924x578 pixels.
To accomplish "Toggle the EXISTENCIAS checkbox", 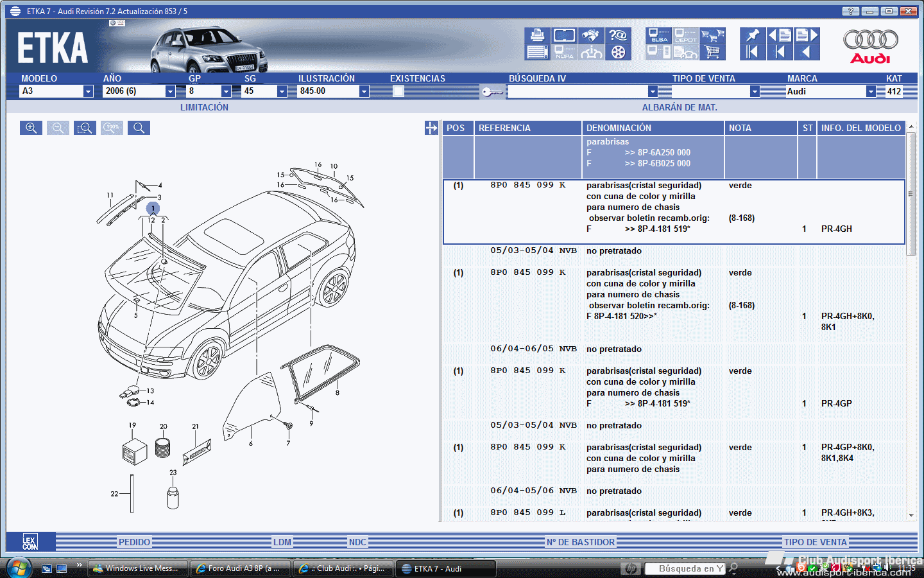I will pyautogui.click(x=398, y=91).
